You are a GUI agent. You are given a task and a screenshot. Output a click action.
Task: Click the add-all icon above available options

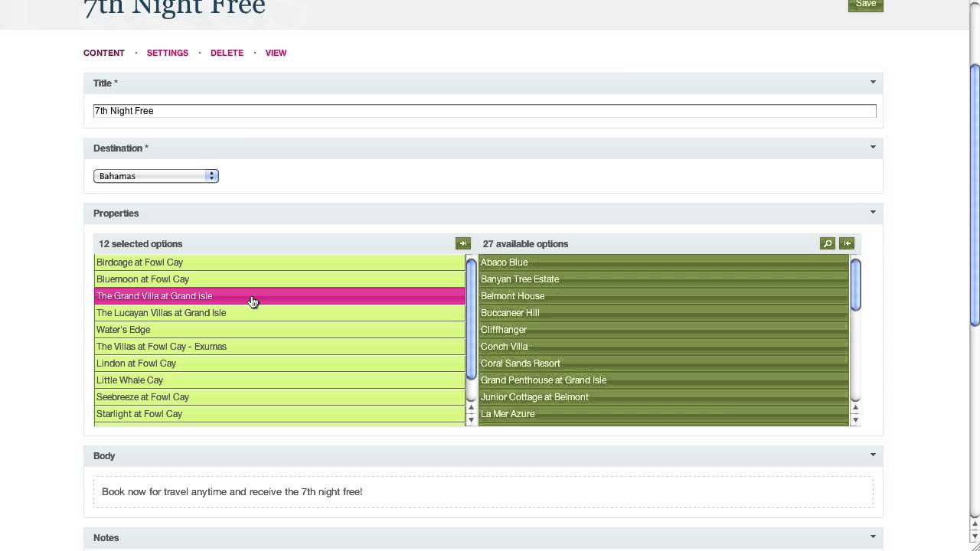click(x=847, y=243)
